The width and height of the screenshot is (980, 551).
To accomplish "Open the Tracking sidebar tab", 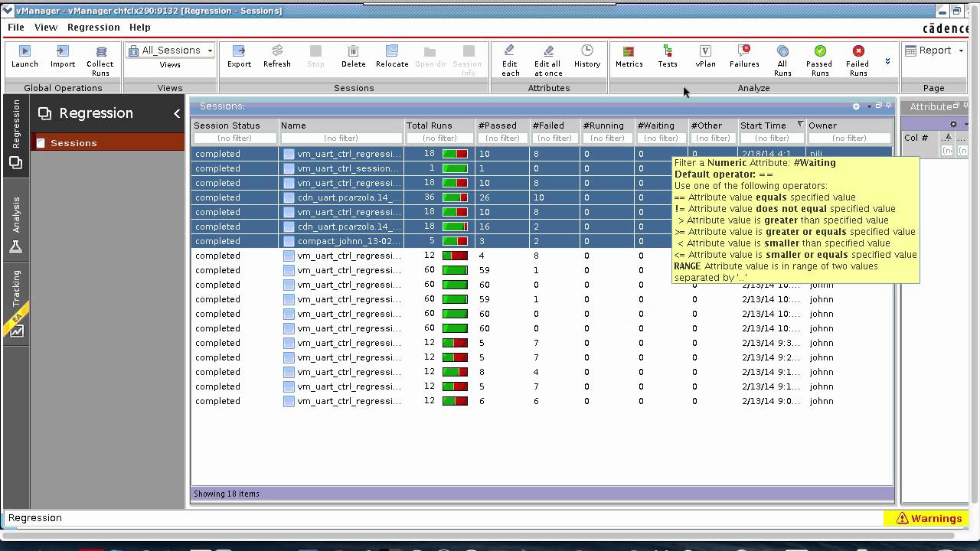I will (16, 303).
